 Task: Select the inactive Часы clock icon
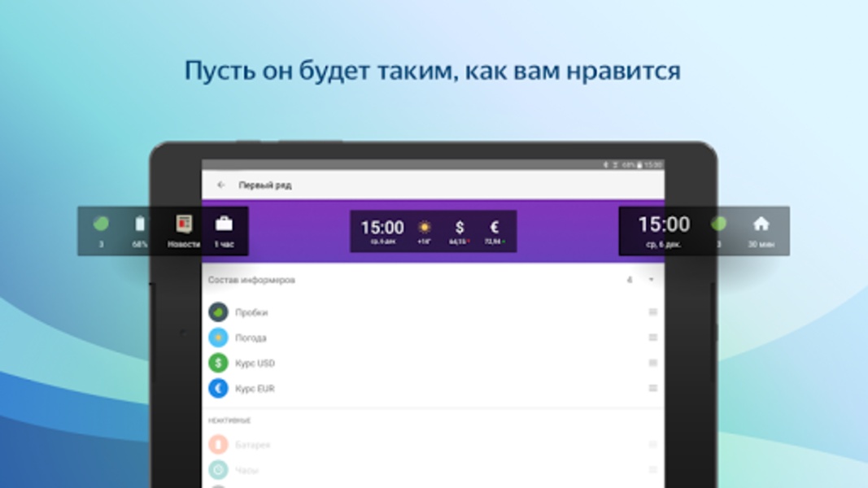point(218,470)
